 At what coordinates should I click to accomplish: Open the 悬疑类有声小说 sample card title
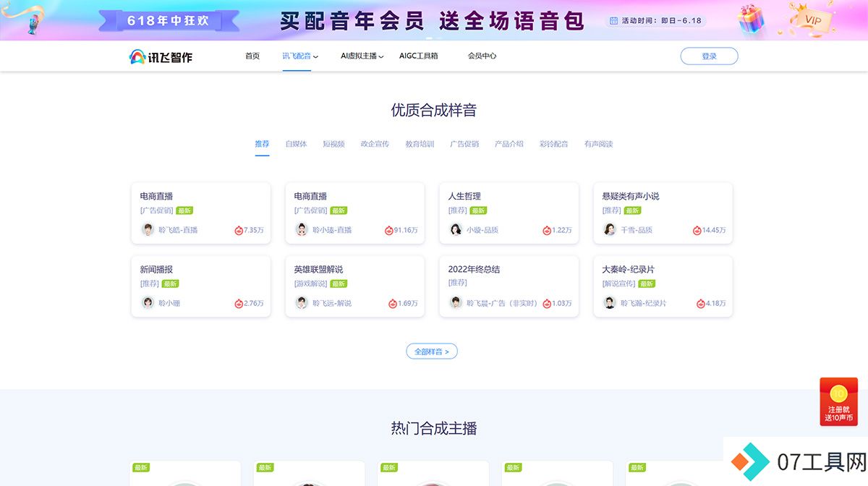pos(631,196)
